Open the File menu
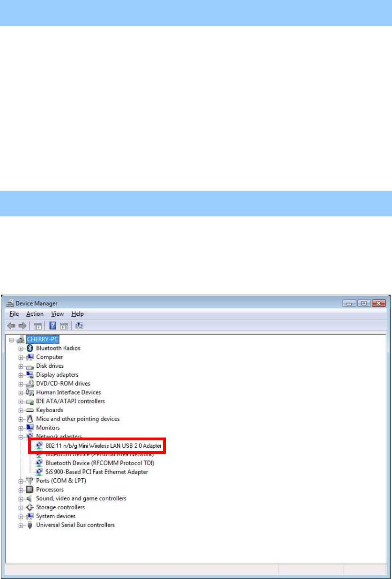 click(x=15, y=314)
